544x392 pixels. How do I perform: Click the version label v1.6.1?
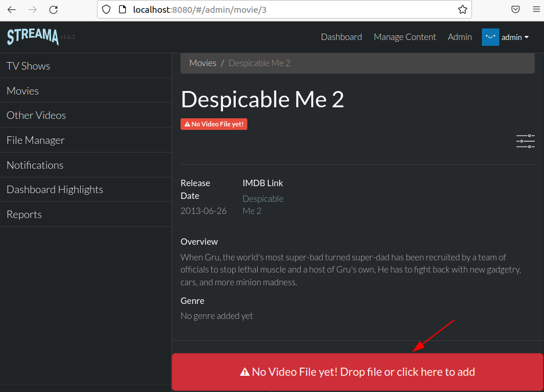pos(67,37)
